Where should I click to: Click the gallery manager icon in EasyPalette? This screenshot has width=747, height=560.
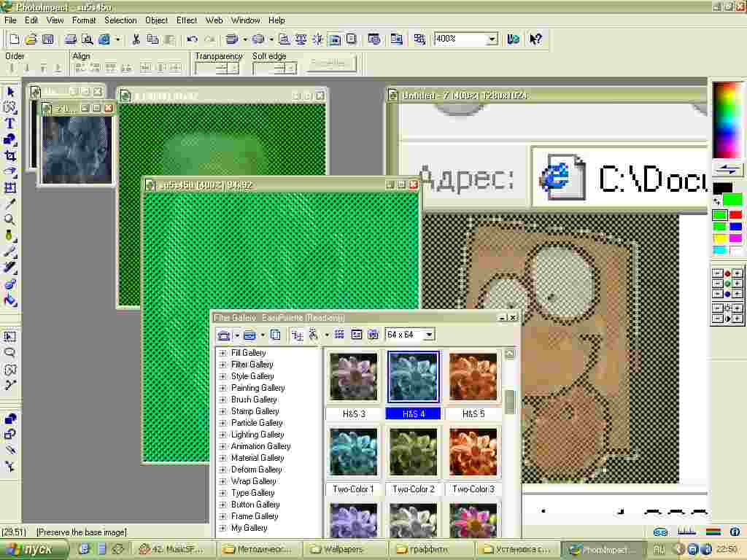(224, 335)
